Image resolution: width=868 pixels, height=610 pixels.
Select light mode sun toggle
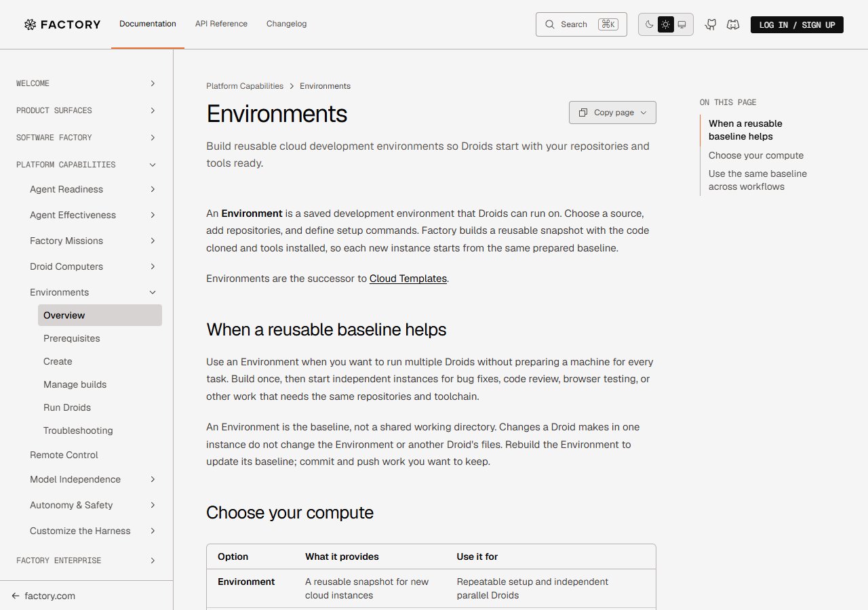pos(666,24)
